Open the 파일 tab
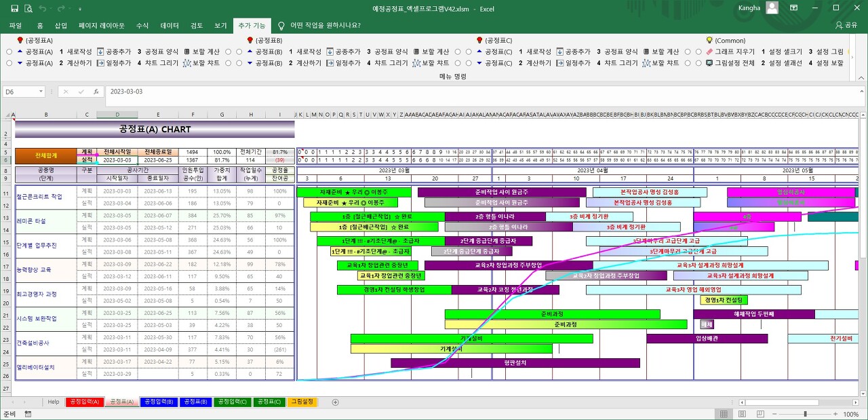Screen dimensions: 868x420 tap(16, 25)
